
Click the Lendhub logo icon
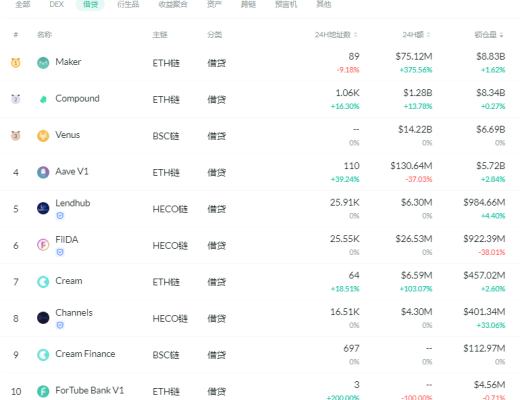click(43, 209)
